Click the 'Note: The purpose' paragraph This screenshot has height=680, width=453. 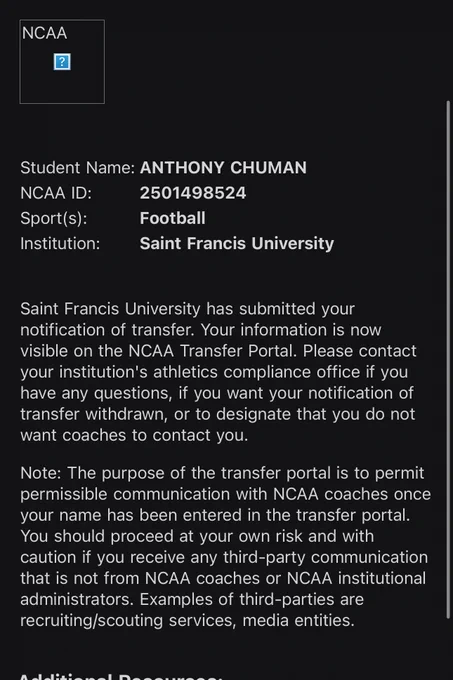pyautogui.click(x=225, y=547)
